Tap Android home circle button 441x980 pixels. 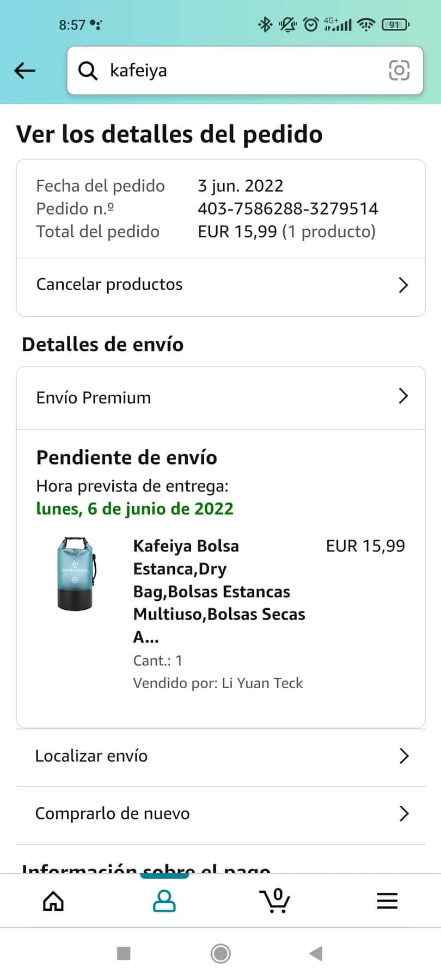tap(220, 953)
